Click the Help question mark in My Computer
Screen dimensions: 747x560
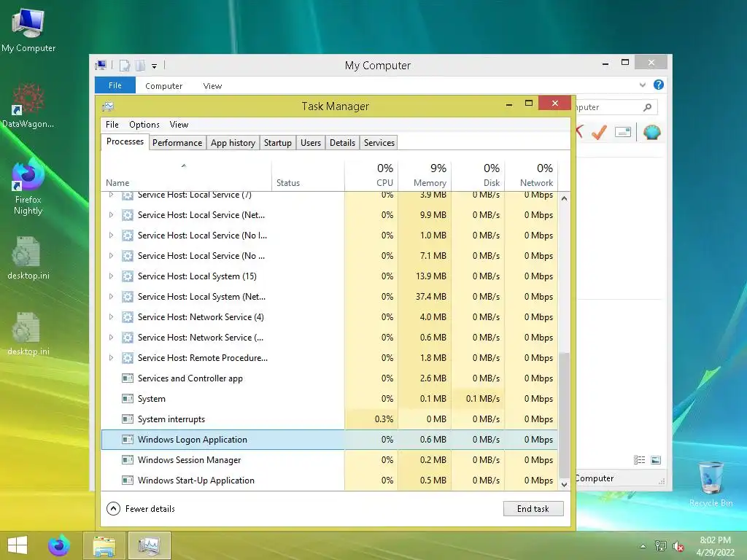659,85
